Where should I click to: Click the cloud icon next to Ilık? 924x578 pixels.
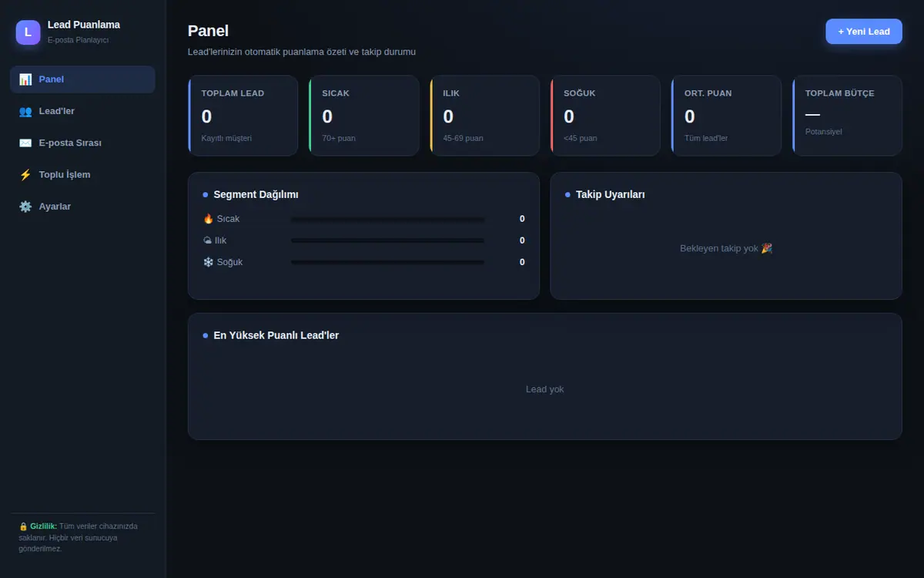(x=208, y=240)
